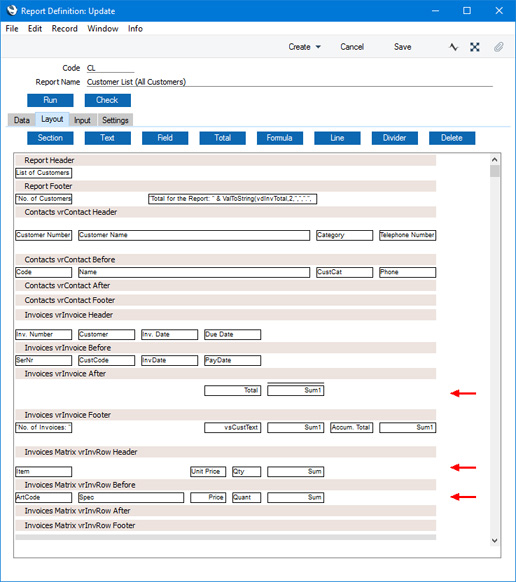Select the Contacts vrContact After section
The width and height of the screenshot is (516, 582).
225,286
